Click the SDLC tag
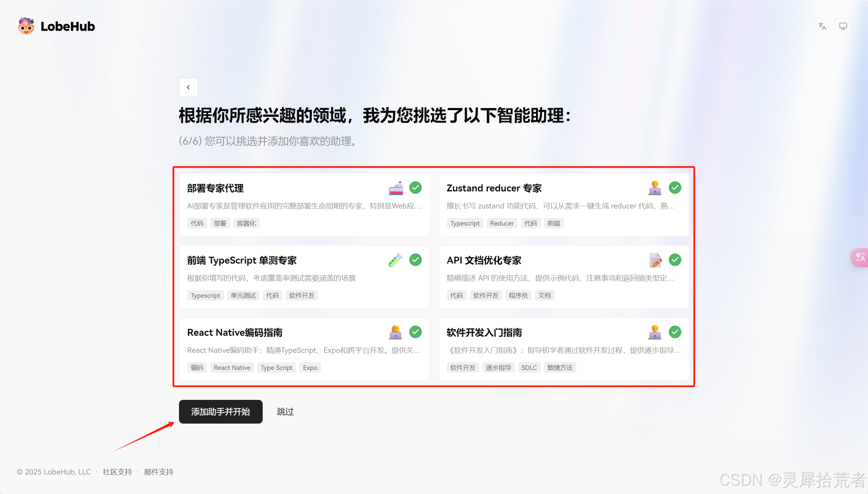Screen dimensions: 868x494 coord(529,368)
